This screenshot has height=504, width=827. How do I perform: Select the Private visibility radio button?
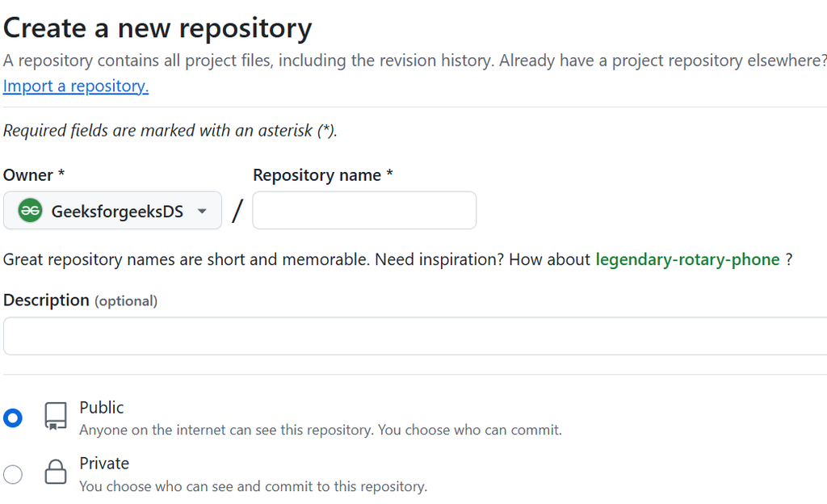pos(13,473)
